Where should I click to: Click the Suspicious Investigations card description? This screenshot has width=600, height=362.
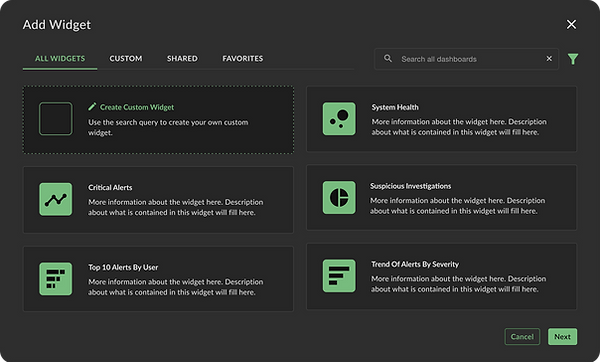[x=458, y=205]
